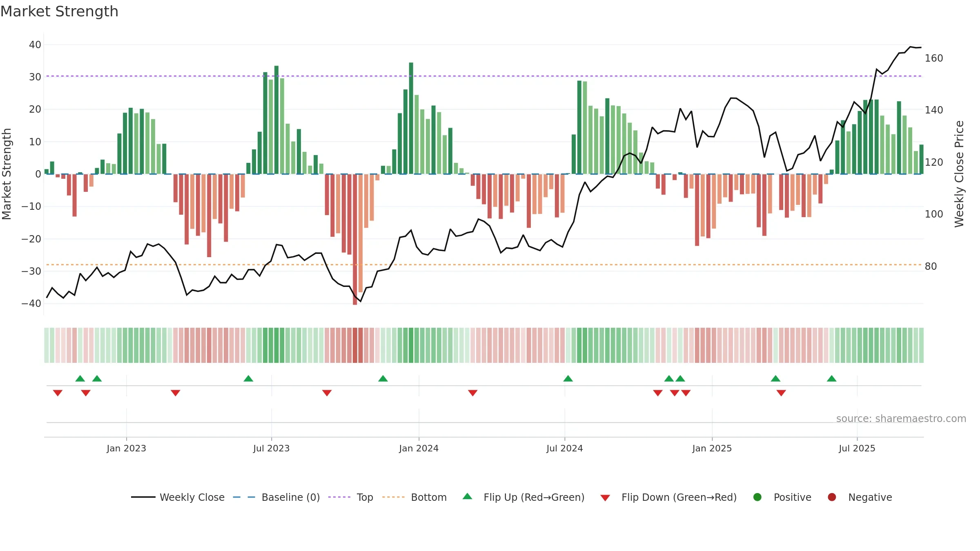Click the Jan 2025 axis label
The image size is (980, 551).
pyautogui.click(x=712, y=448)
